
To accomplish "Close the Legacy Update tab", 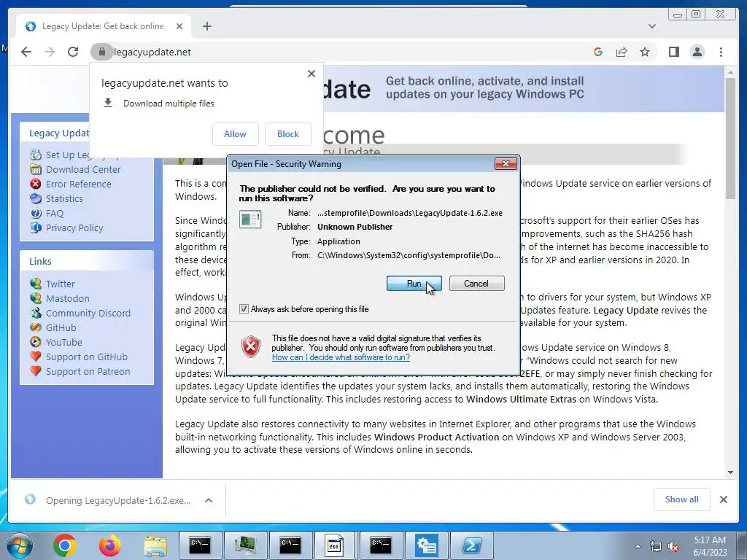I will pos(179,26).
